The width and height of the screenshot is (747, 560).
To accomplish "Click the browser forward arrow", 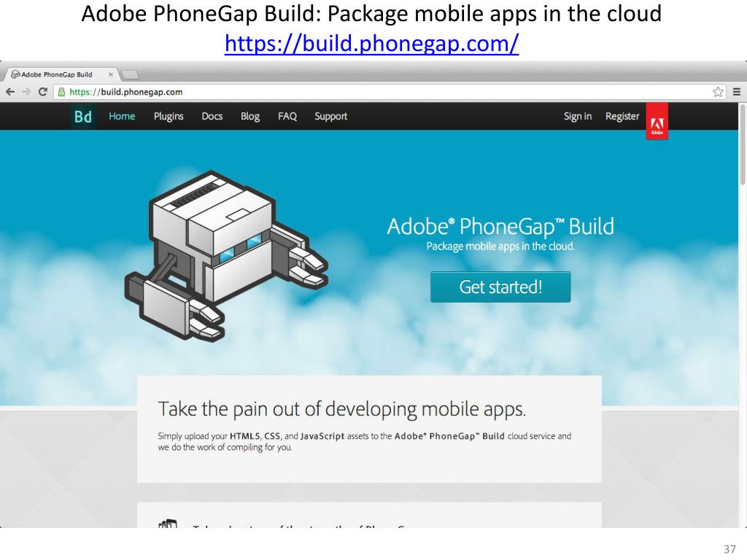I will pos(26,92).
